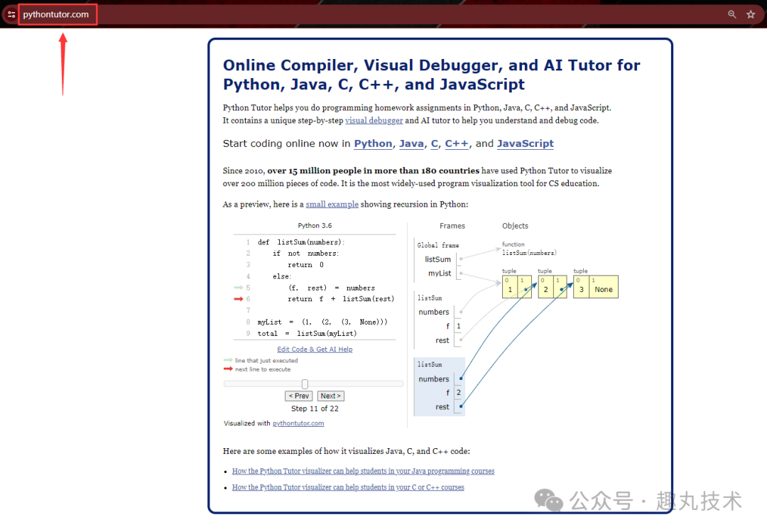
Task: Start coding in Python link
Action: pos(373,143)
